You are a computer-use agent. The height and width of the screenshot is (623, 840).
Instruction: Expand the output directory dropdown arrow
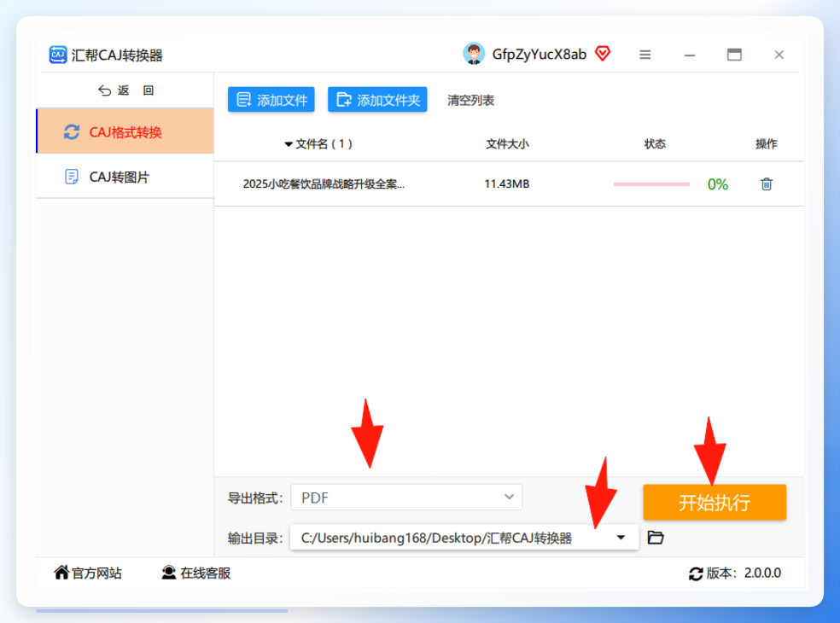(621, 538)
